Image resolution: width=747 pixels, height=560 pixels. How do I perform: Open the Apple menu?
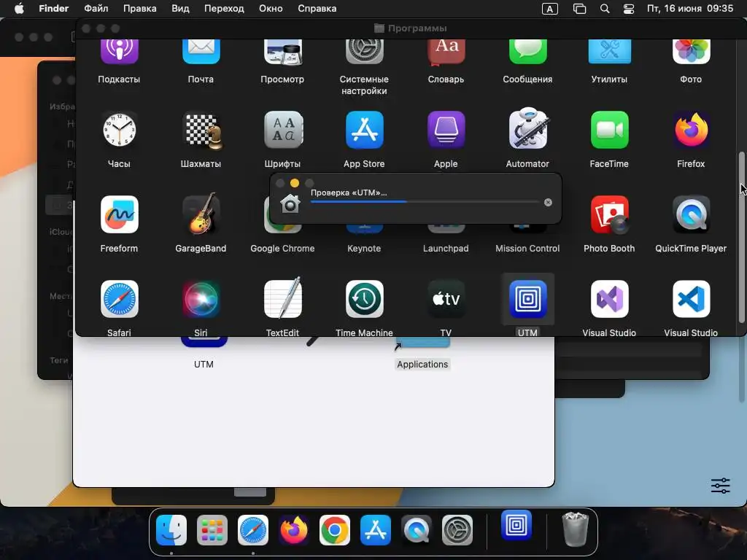click(19, 9)
